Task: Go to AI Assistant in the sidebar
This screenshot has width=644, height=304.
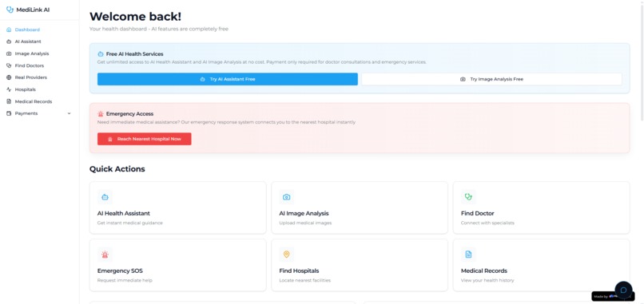Action: 39,41
